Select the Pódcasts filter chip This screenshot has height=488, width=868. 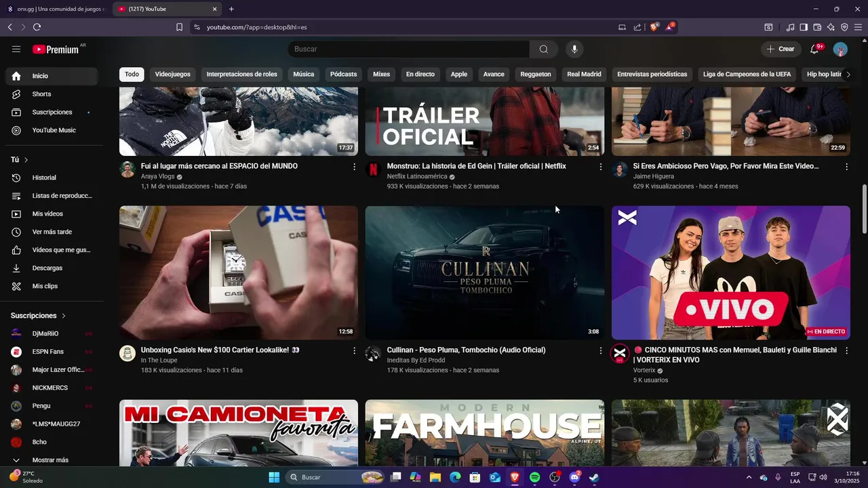click(343, 75)
